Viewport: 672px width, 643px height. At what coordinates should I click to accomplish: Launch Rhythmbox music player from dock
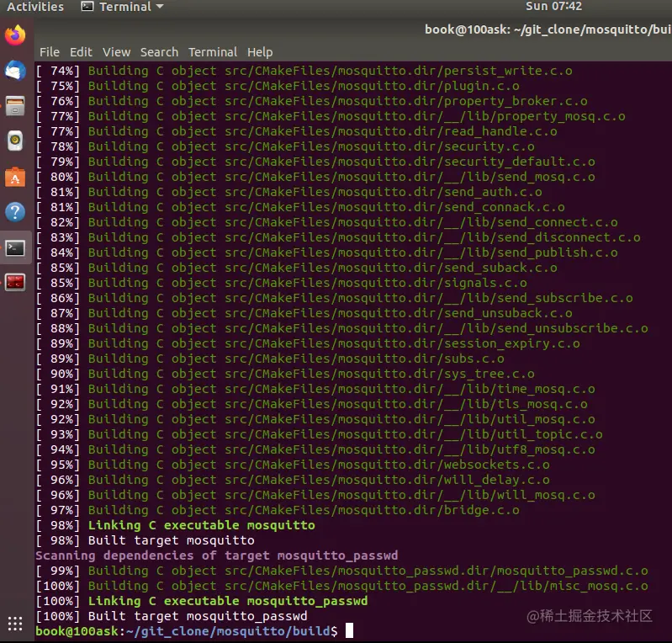click(x=15, y=141)
